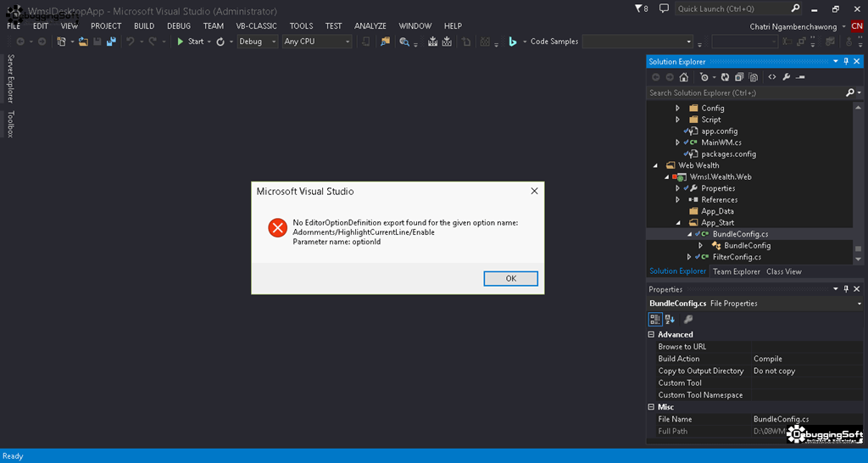Click the Open File toolbar icon
Image resolution: width=868 pixels, height=463 pixels.
tap(83, 42)
